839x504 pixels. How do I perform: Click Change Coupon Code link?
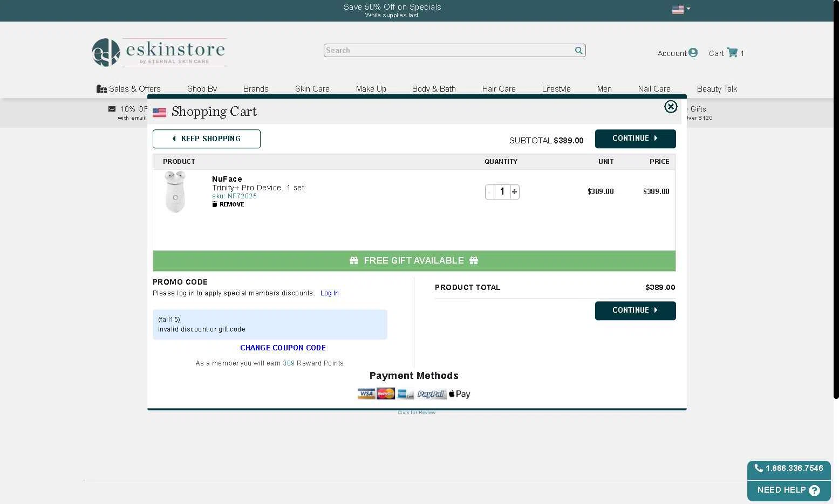point(283,348)
